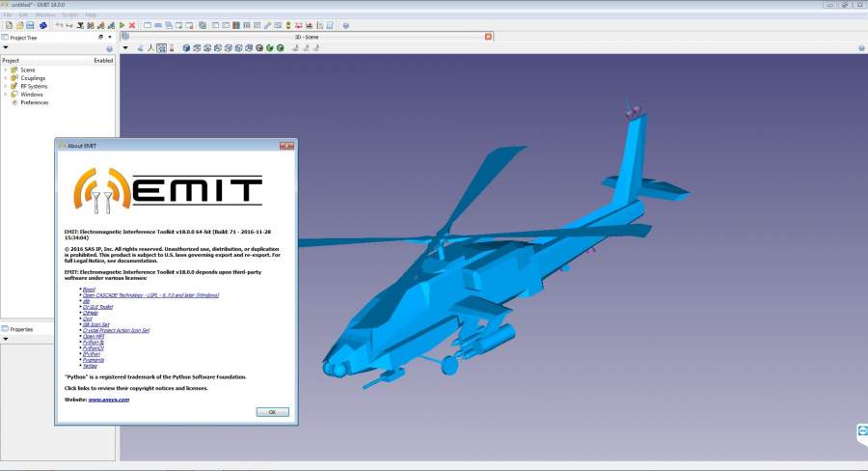This screenshot has height=471, width=868.
Task: Open the 3D scene toolbar dropdown arrow
Action: click(x=125, y=47)
